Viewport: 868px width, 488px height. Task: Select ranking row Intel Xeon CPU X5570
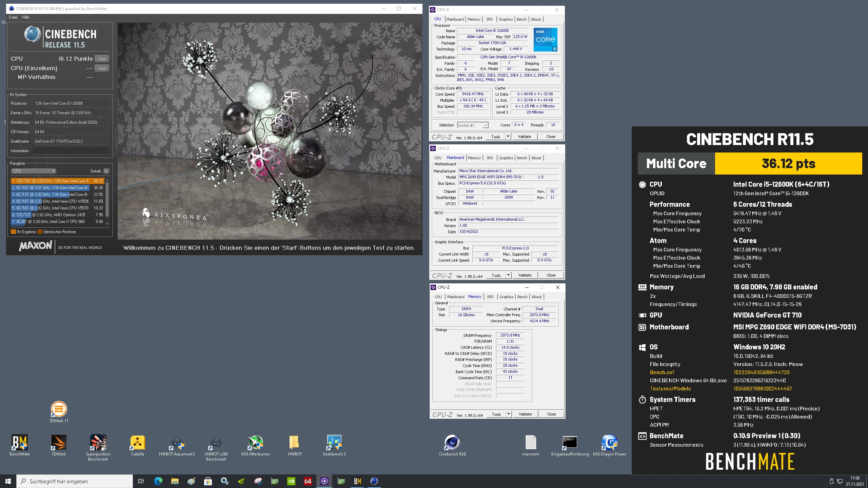[x=57, y=208]
